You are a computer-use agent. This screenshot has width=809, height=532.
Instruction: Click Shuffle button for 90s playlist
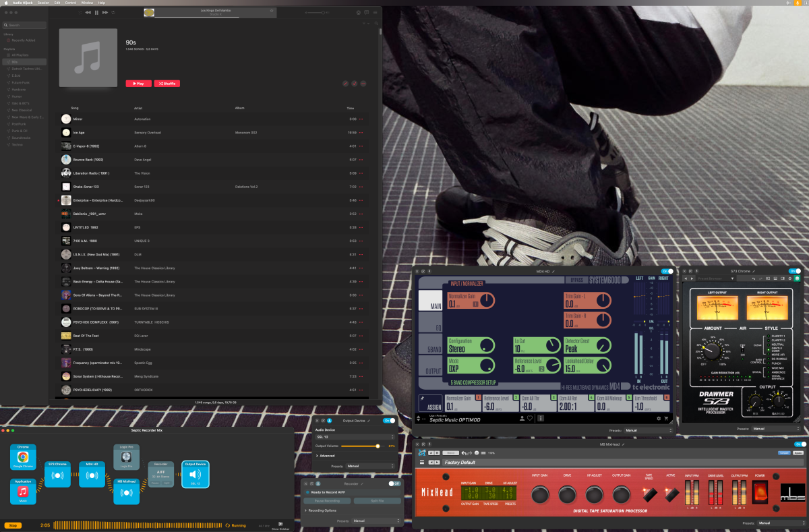tap(167, 84)
